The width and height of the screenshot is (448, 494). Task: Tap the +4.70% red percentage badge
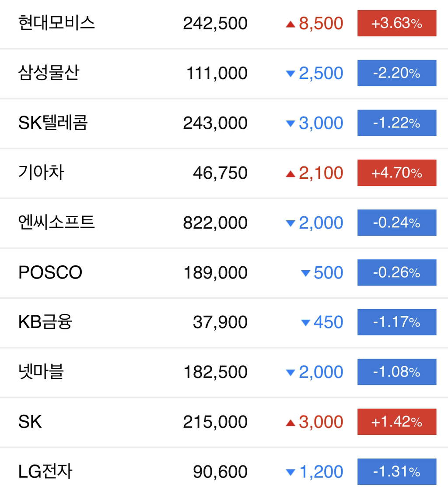coord(397,173)
